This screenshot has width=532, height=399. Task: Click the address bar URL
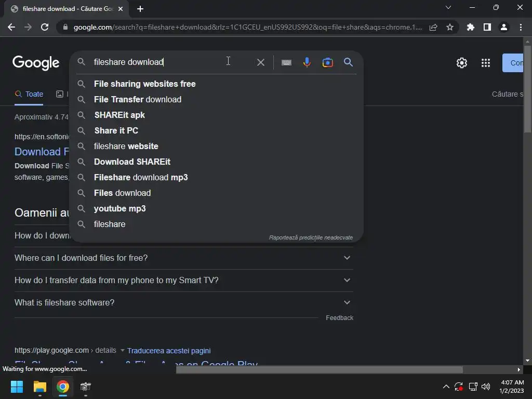tap(248, 27)
